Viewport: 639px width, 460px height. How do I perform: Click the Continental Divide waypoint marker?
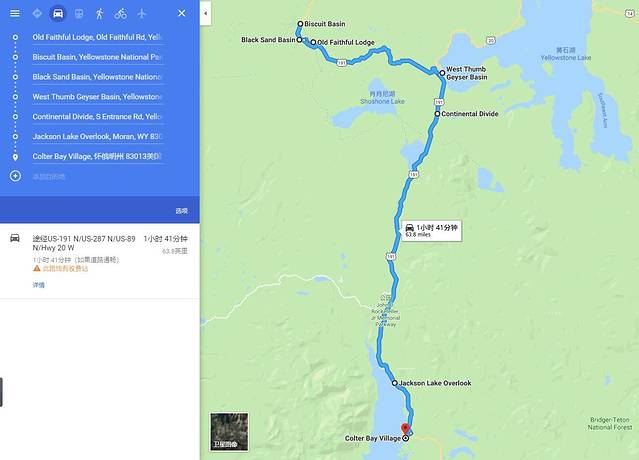pyautogui.click(x=437, y=114)
